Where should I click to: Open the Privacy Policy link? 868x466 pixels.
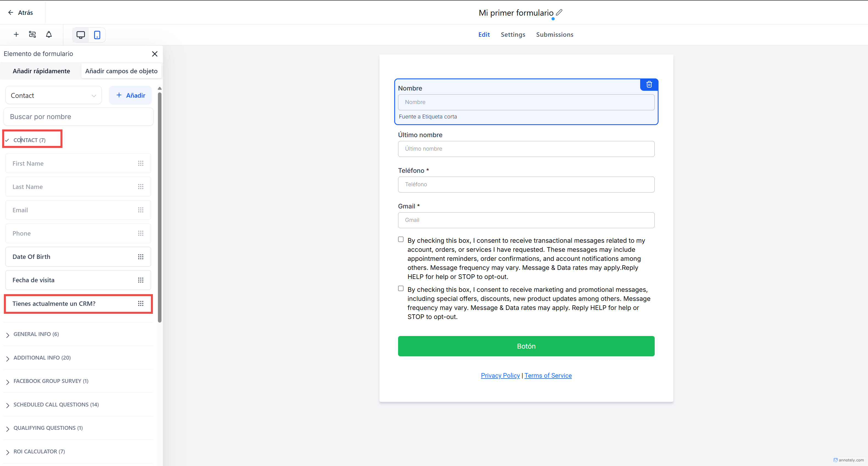pos(500,375)
